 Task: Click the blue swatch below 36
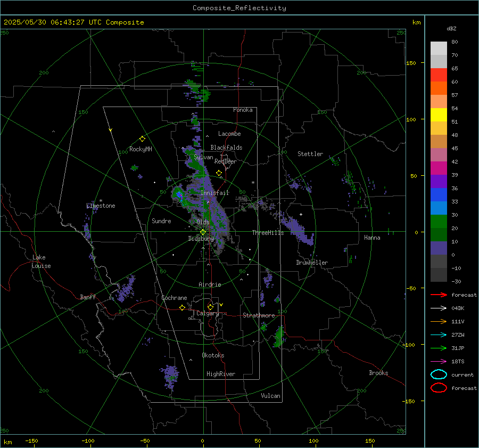[x=439, y=194]
